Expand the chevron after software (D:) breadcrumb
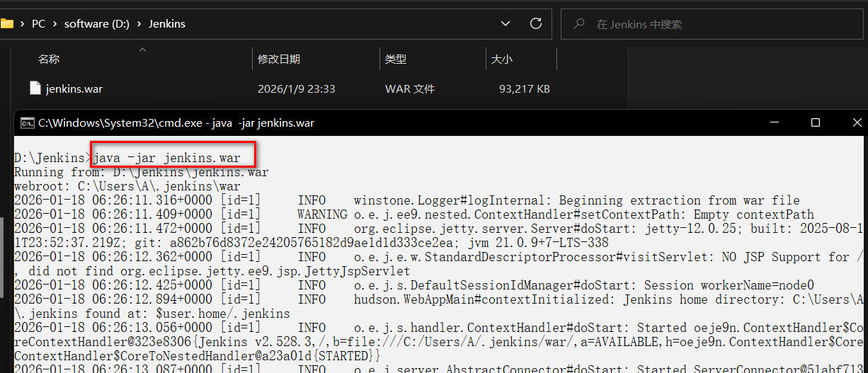Screen dimensions: 868x373 coord(139,24)
